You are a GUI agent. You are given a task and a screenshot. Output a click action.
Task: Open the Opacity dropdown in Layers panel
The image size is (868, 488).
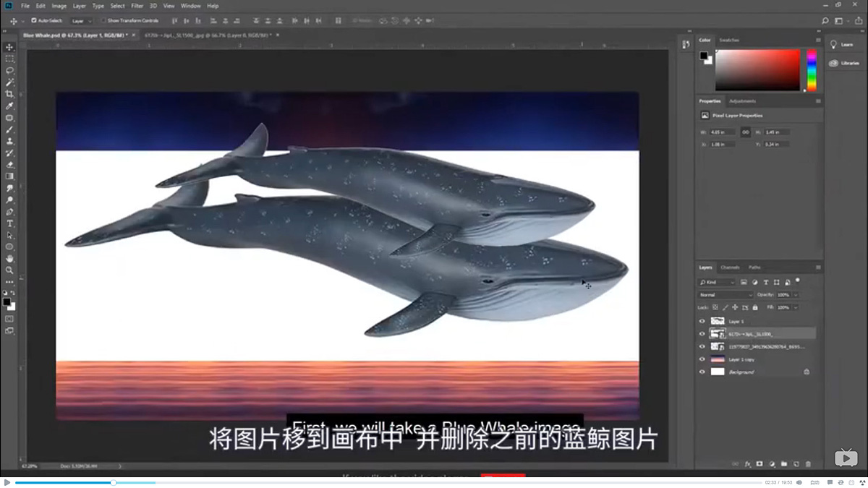coord(796,294)
